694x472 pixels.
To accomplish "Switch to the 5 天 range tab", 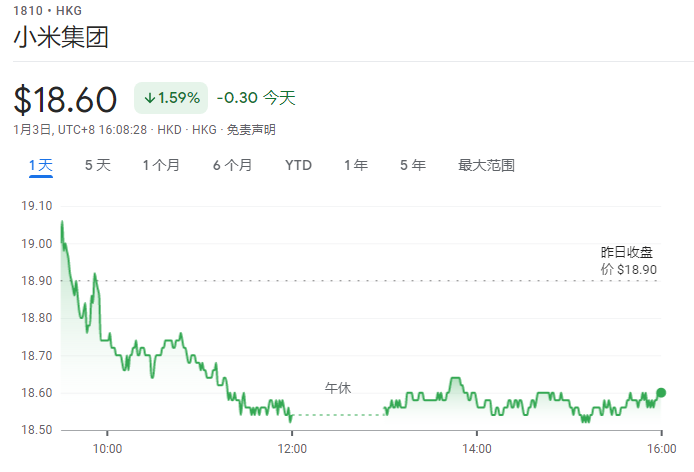I will tap(98, 165).
